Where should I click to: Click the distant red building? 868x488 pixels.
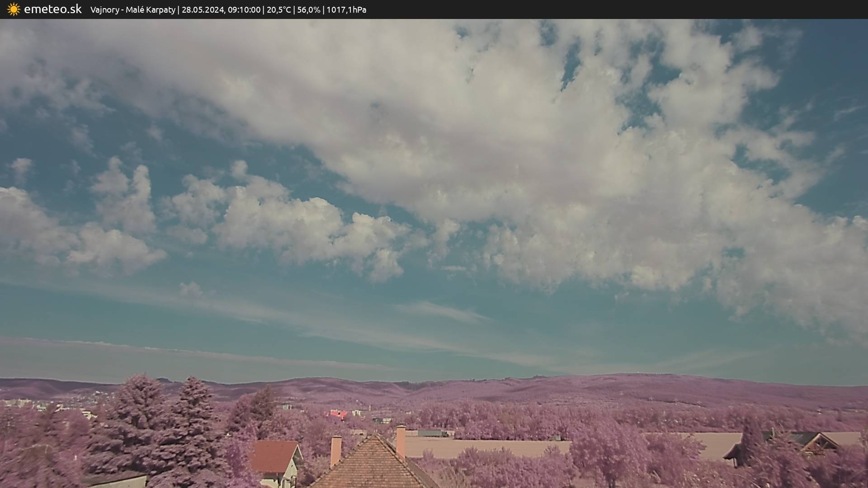(338, 414)
